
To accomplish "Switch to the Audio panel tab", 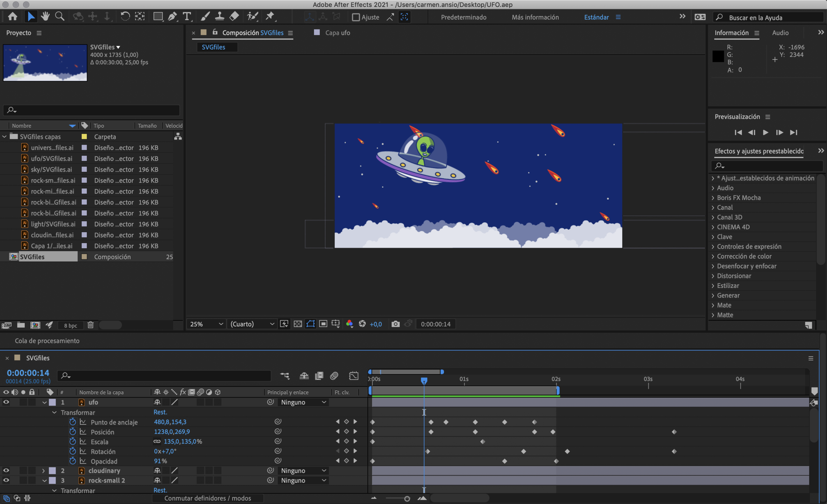I will point(780,33).
